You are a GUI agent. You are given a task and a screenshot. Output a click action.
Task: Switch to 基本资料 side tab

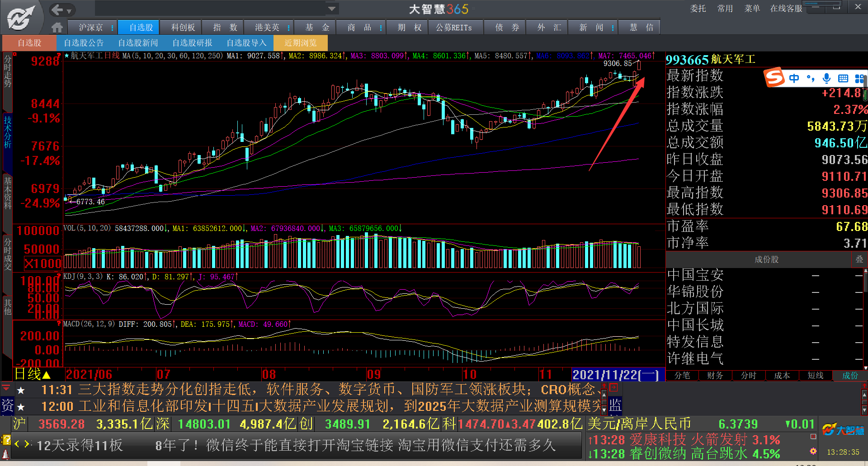pos(8,193)
